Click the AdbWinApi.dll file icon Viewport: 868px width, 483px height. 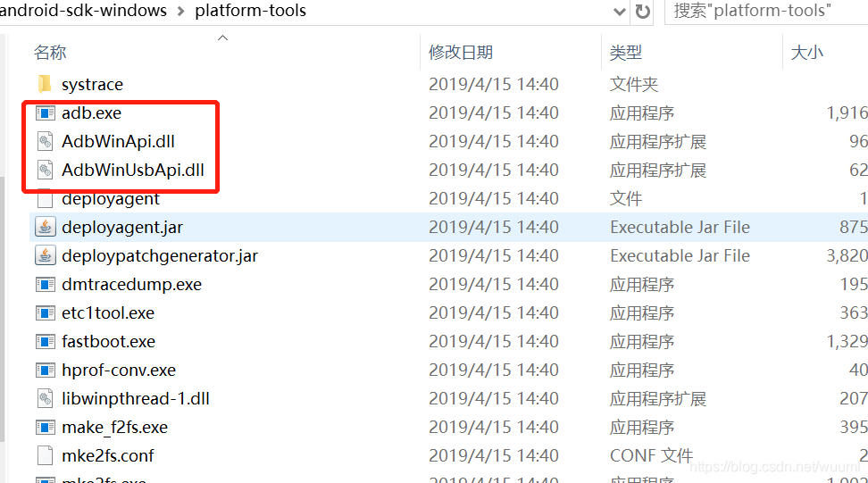(x=46, y=142)
